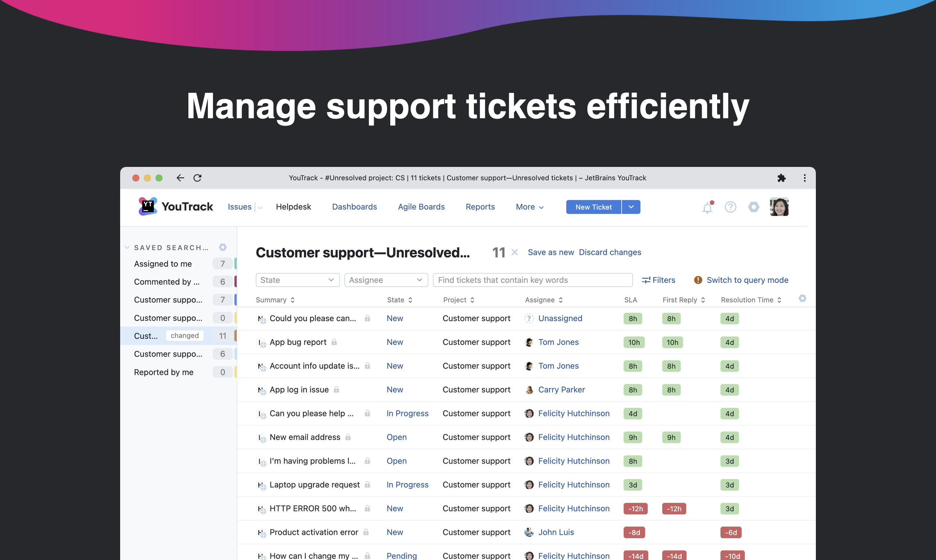936x560 pixels.
Task: Open the browser three-dot menu
Action: tap(805, 178)
